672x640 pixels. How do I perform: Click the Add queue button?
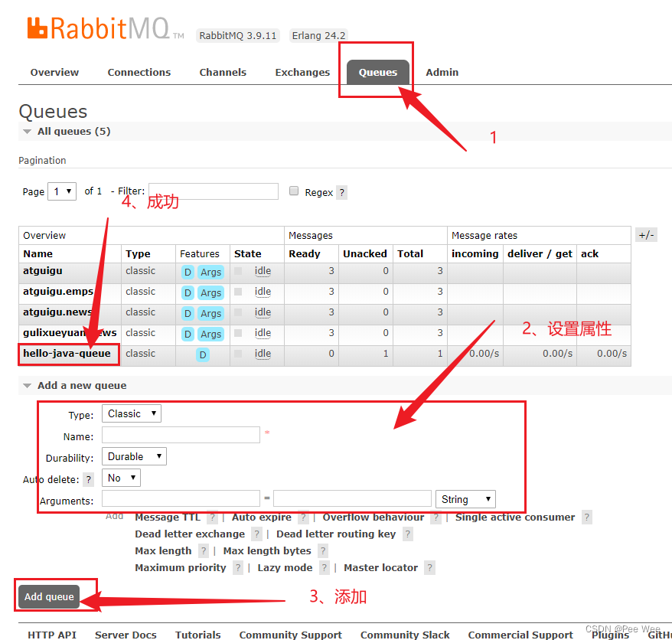point(48,596)
